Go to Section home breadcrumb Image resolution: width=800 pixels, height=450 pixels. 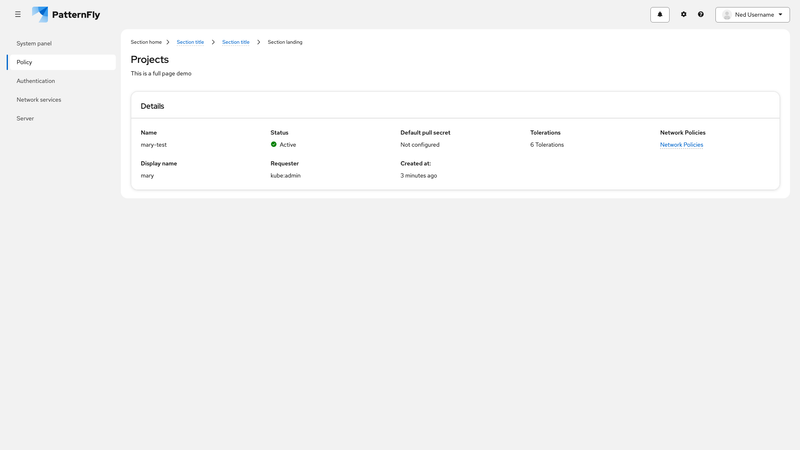tap(146, 42)
